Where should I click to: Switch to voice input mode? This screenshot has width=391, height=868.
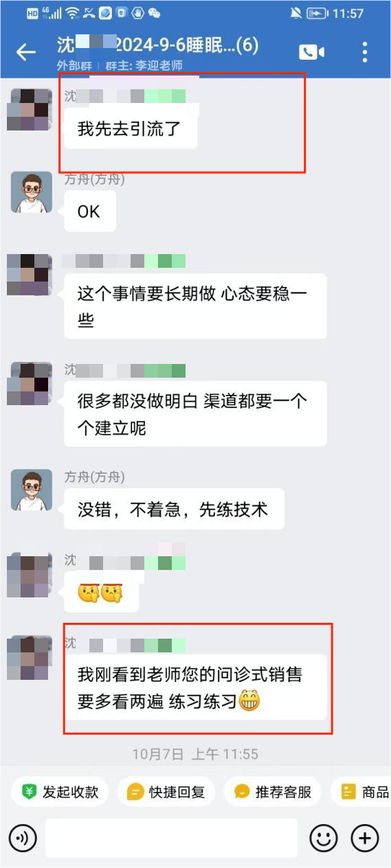pos(23,838)
